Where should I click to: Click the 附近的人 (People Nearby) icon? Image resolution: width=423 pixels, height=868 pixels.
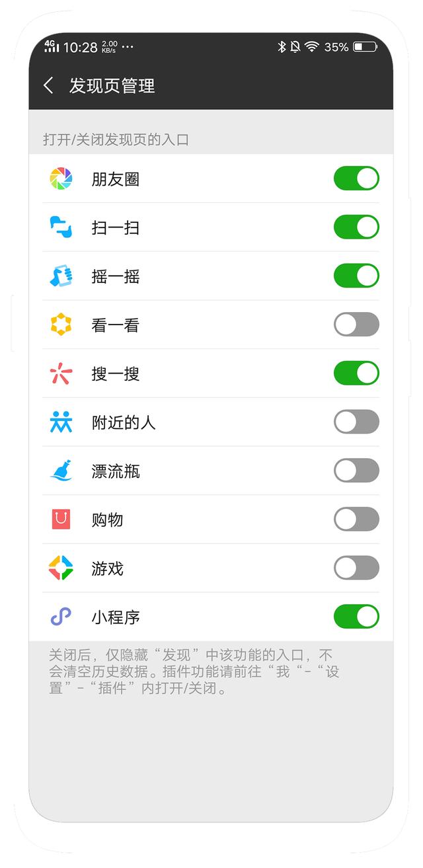(x=60, y=422)
